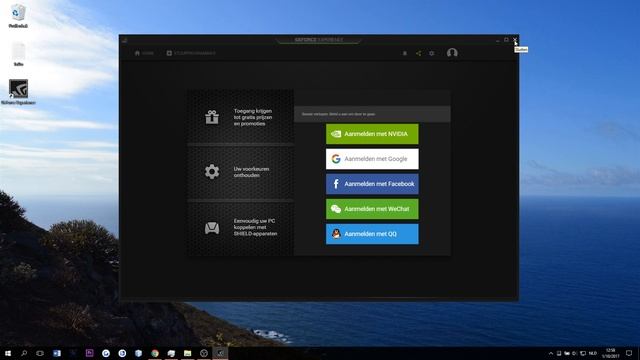Click the taskbar search magnifier

coord(24,353)
